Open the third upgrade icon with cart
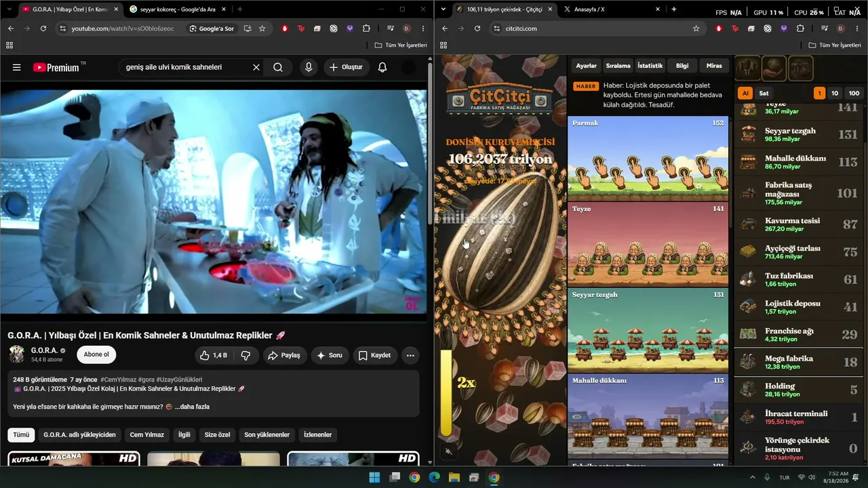The image size is (868, 488). click(801, 68)
